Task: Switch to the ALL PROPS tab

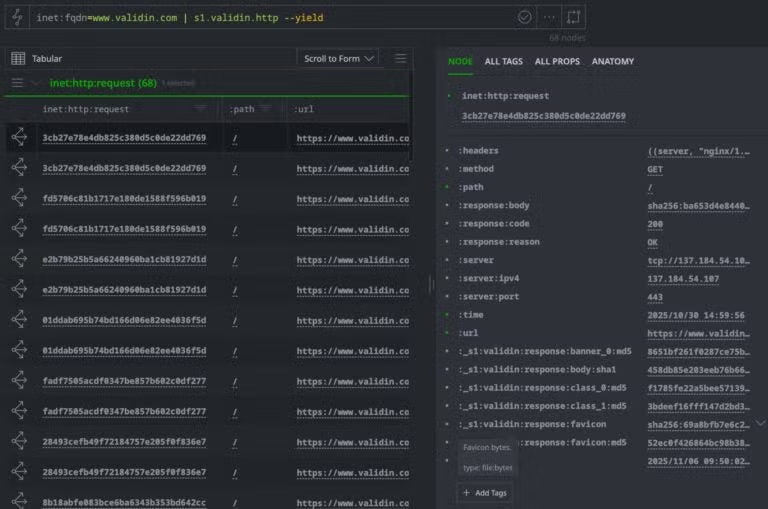Action: 557,61
